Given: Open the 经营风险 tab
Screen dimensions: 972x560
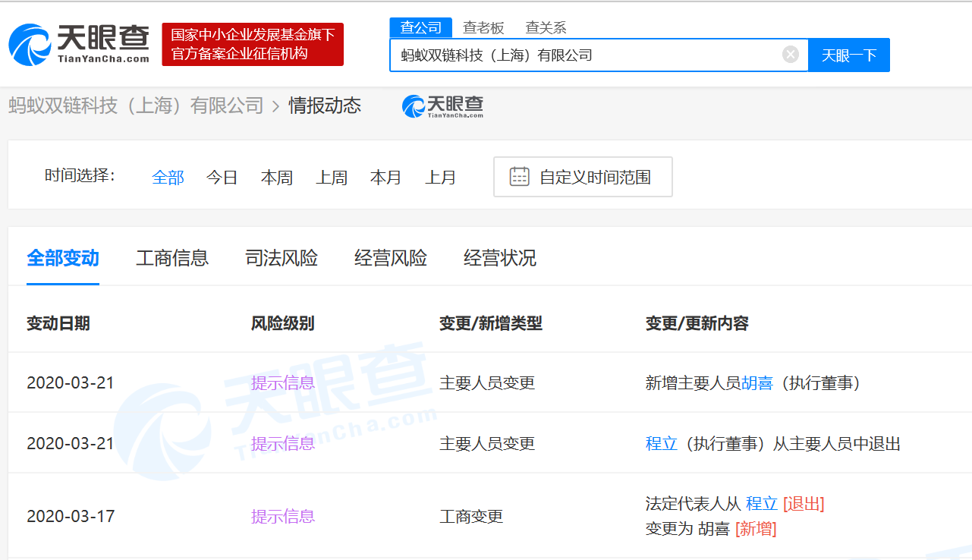Looking at the screenshot, I should click(x=391, y=258).
